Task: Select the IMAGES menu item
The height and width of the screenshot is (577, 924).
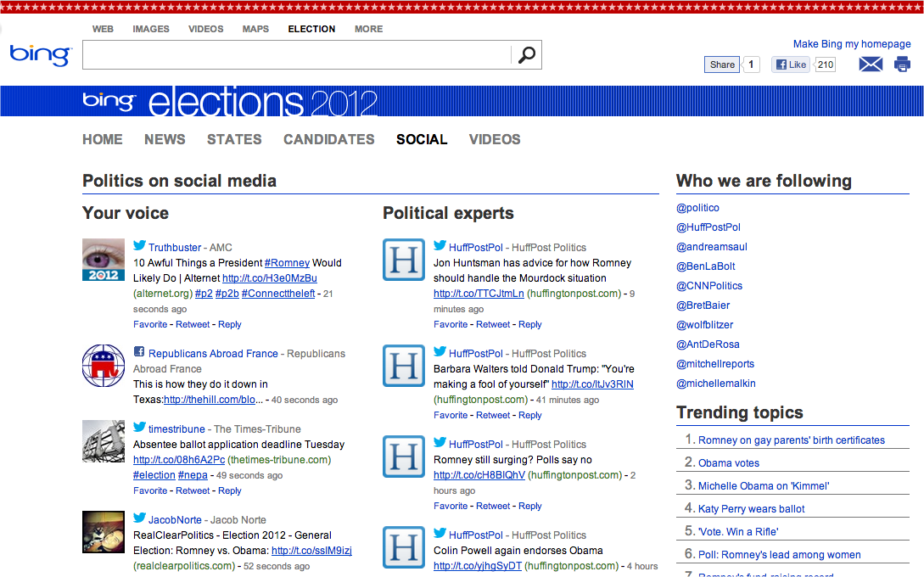Action: [150, 29]
